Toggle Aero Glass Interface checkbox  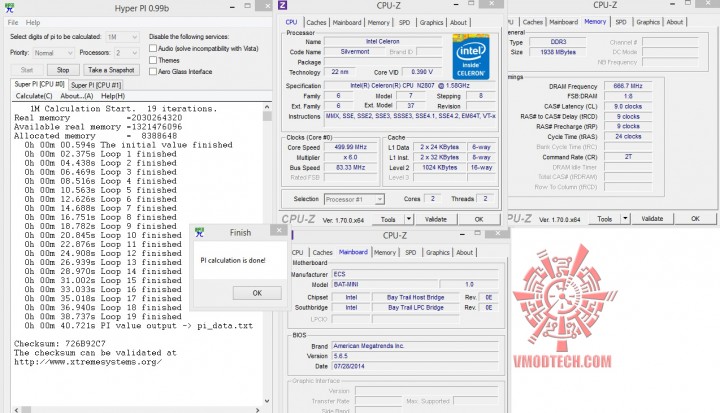pyautogui.click(x=153, y=71)
